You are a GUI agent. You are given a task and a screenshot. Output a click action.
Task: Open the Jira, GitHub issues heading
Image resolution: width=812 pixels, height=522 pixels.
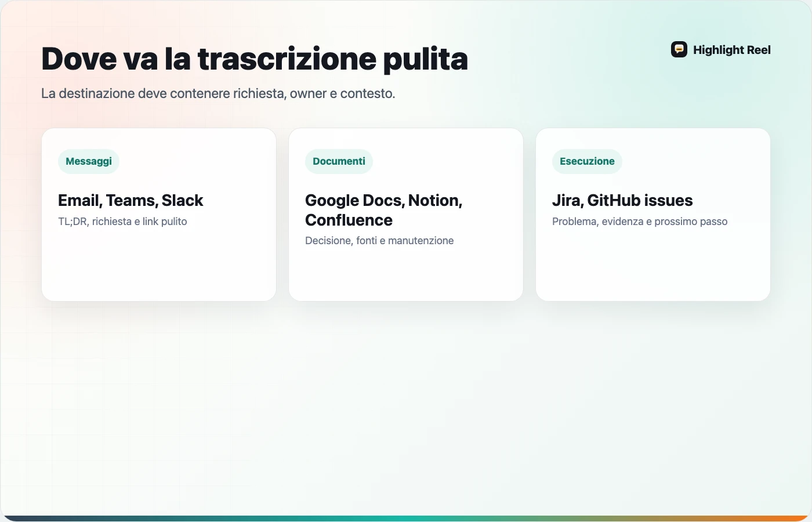[x=622, y=200]
